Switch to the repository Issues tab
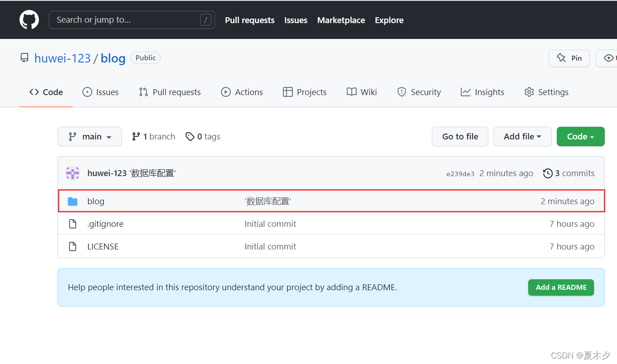This screenshot has width=617, height=364. 100,92
